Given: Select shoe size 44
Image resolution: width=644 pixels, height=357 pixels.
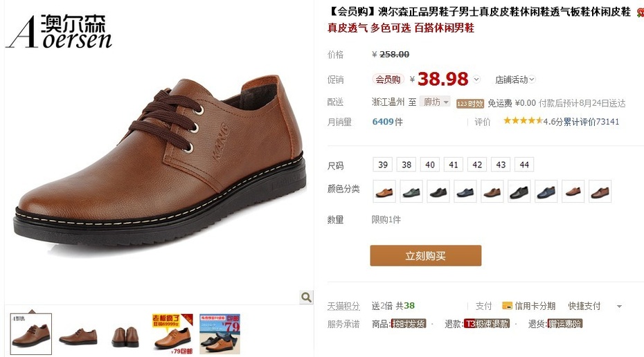Looking at the screenshot, I should [524, 165].
